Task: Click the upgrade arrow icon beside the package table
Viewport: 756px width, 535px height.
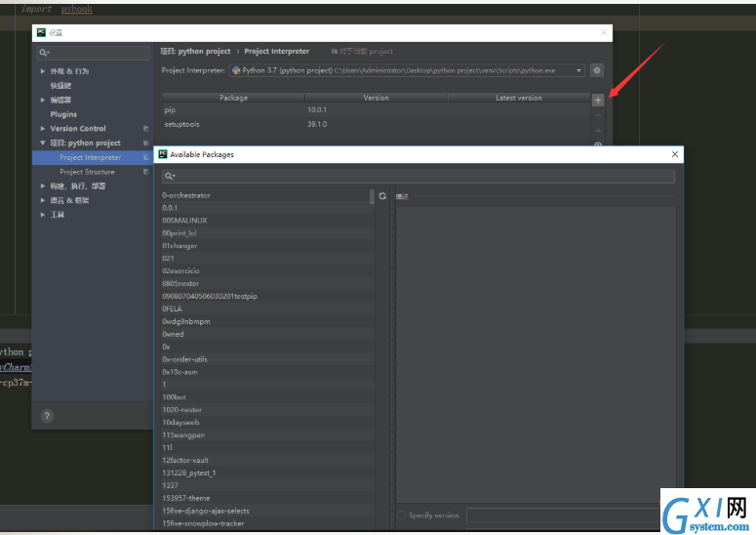Action: pos(598,130)
